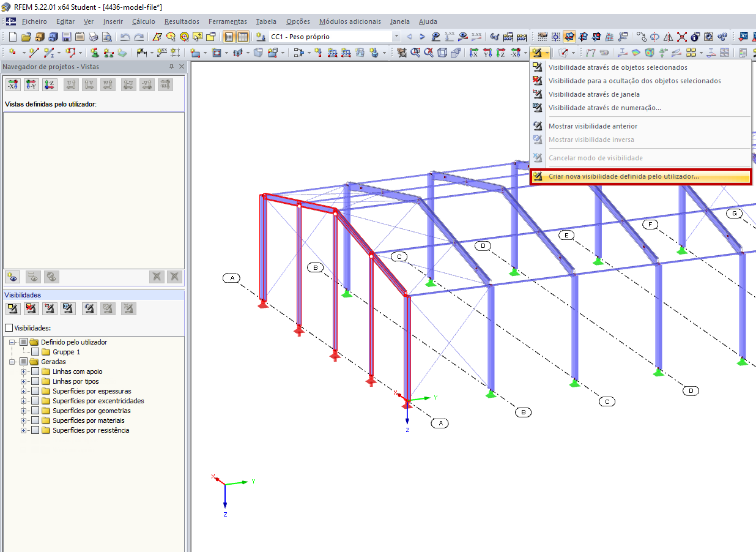Click visibility by numbering icon in panel
The width and height of the screenshot is (756, 552).
[x=68, y=308]
